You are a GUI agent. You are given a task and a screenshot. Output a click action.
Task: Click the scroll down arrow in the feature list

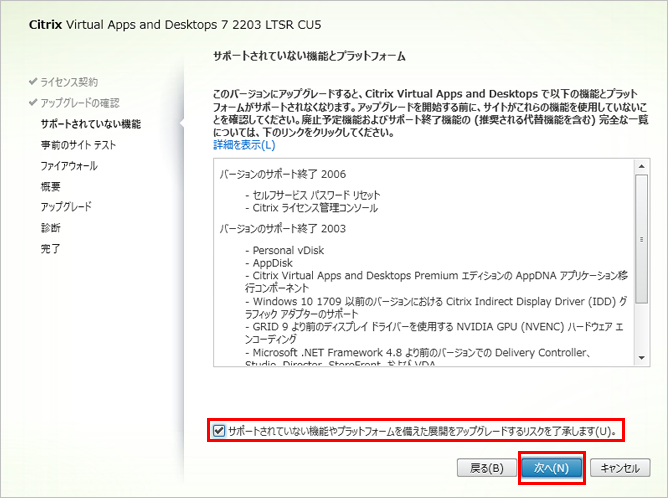[x=642, y=358]
